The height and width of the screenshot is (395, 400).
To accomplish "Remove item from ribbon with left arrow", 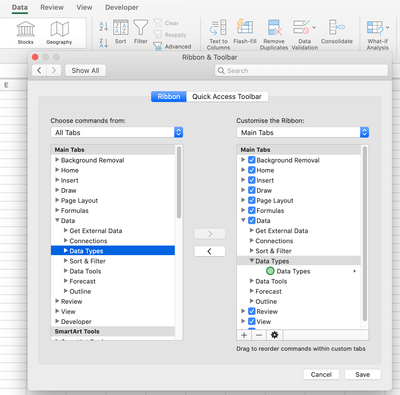I will (210, 251).
